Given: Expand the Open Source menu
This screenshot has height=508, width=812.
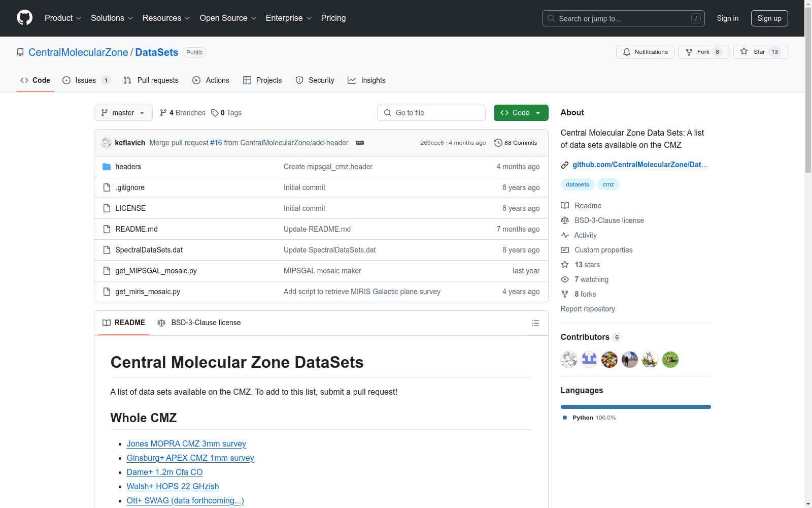Looking at the screenshot, I should 228,18.
